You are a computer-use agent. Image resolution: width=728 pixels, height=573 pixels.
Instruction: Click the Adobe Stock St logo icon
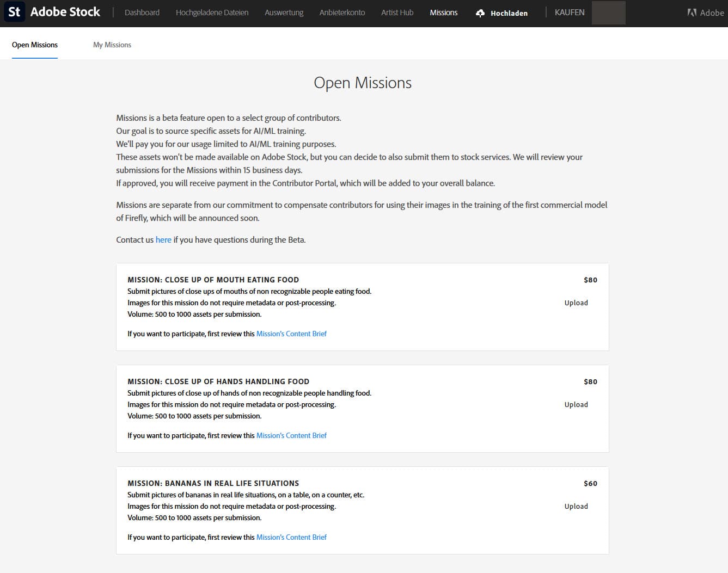point(14,13)
